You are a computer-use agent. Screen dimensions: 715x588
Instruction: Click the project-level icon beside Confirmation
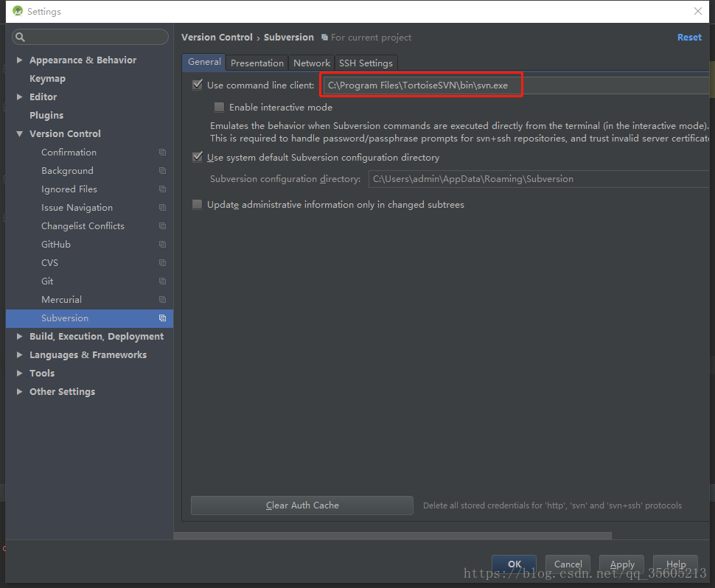pos(162,153)
